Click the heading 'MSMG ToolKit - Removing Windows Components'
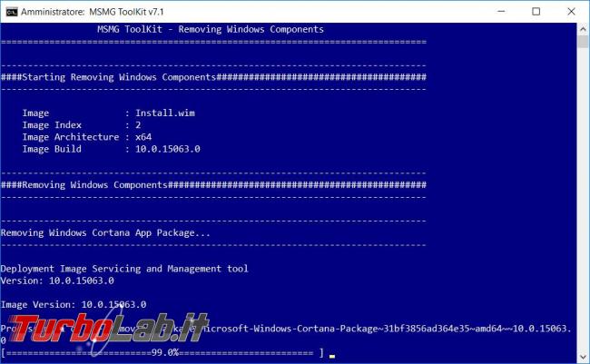This screenshot has height=364, width=590. coord(211,29)
